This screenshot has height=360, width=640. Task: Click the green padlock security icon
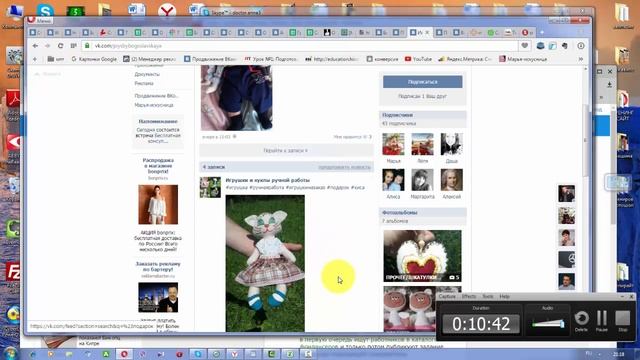pos(87,46)
